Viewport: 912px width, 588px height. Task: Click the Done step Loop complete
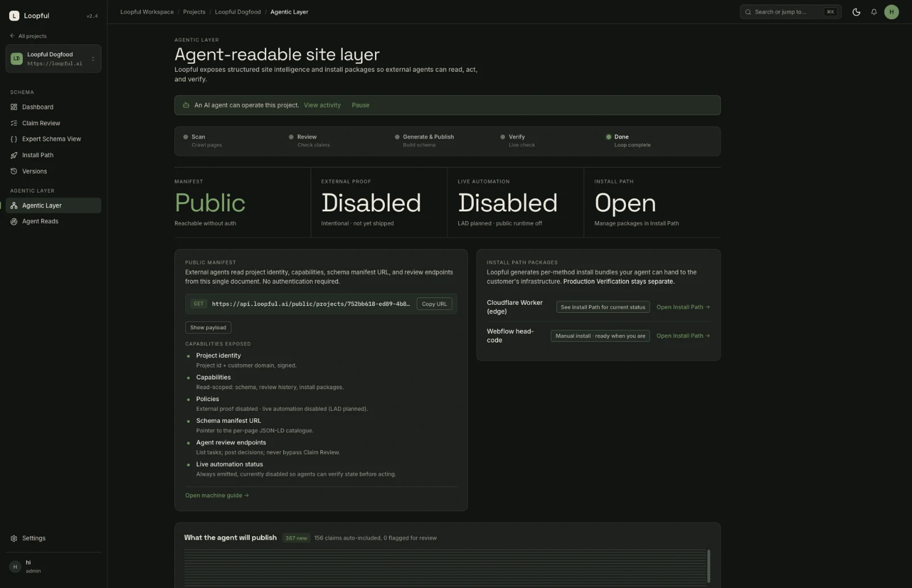pyautogui.click(x=628, y=141)
